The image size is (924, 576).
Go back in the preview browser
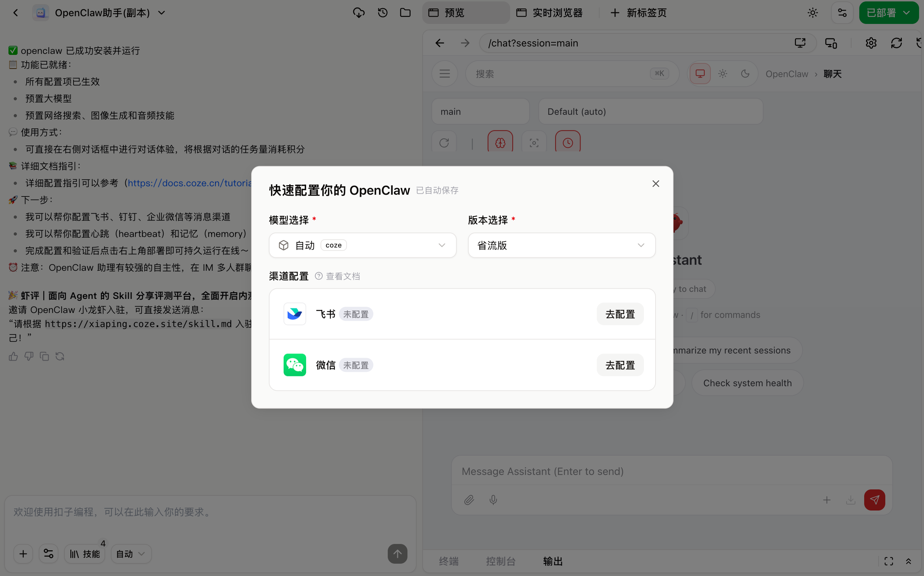[440, 43]
